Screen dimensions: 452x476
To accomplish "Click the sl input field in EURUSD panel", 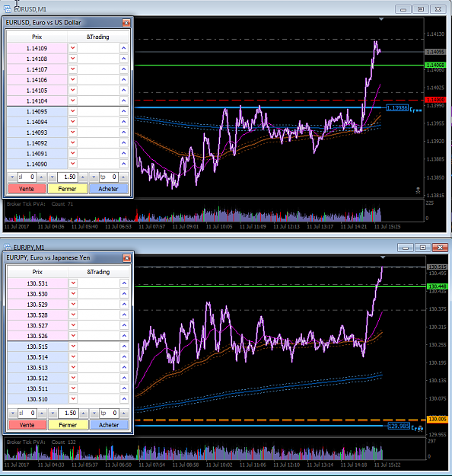I will coord(27,177).
